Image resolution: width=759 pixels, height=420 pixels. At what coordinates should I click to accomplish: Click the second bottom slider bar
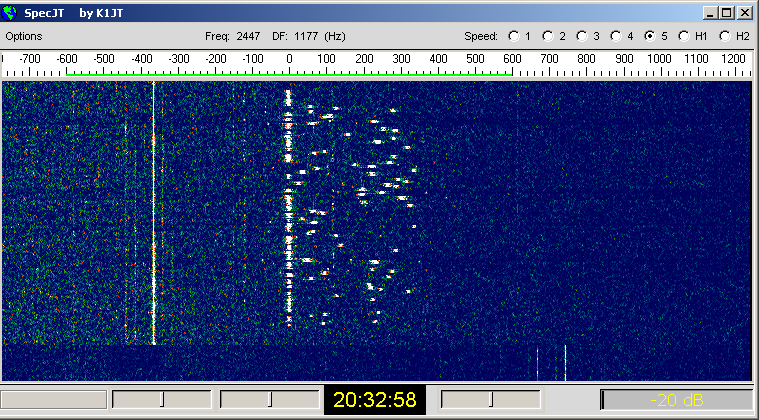[x=162, y=400]
